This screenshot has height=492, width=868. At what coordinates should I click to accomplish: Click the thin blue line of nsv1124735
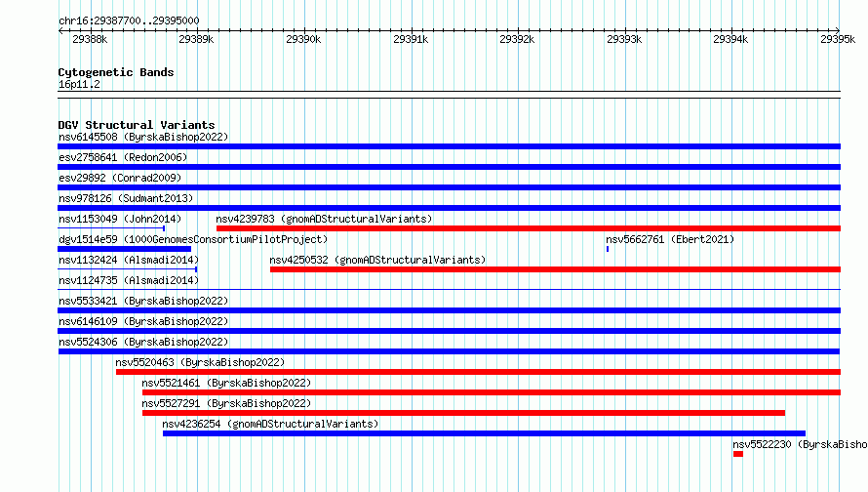point(449,290)
